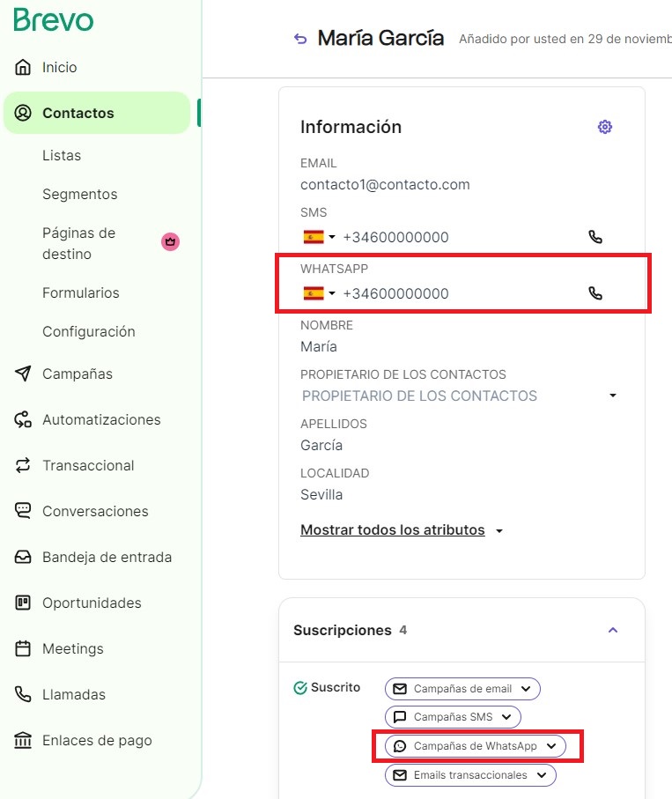Click phone icon in WhatsApp row
Screen dimensions: 672x799
[x=595, y=293]
